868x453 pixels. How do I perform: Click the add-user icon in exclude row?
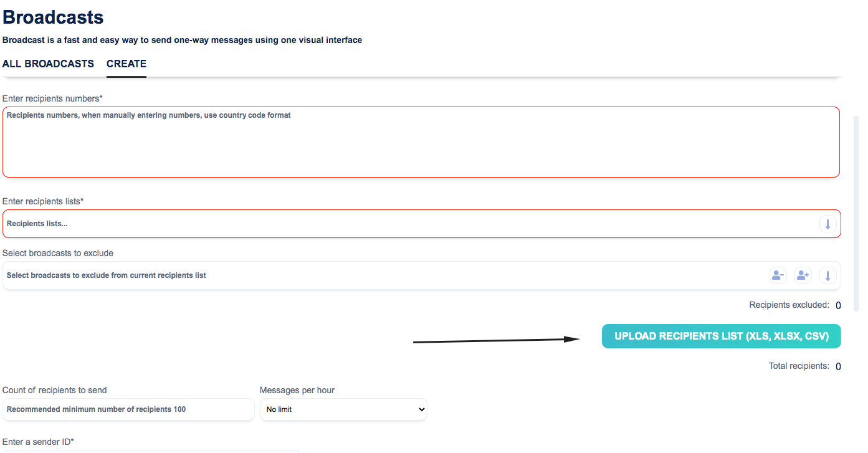(803, 275)
